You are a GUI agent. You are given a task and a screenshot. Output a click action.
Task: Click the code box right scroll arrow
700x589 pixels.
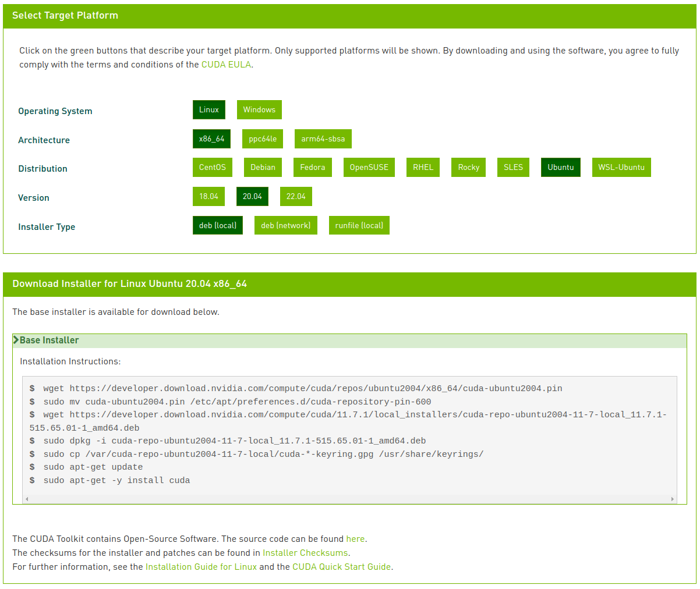pyautogui.click(x=673, y=499)
